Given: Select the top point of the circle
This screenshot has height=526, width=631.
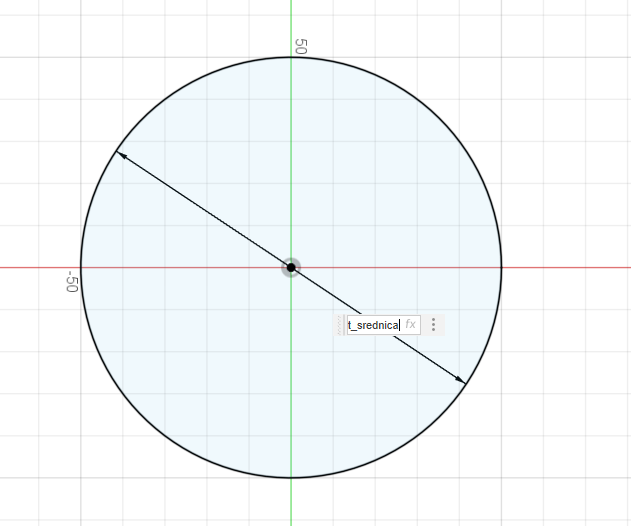Looking at the screenshot, I should 291,57.
